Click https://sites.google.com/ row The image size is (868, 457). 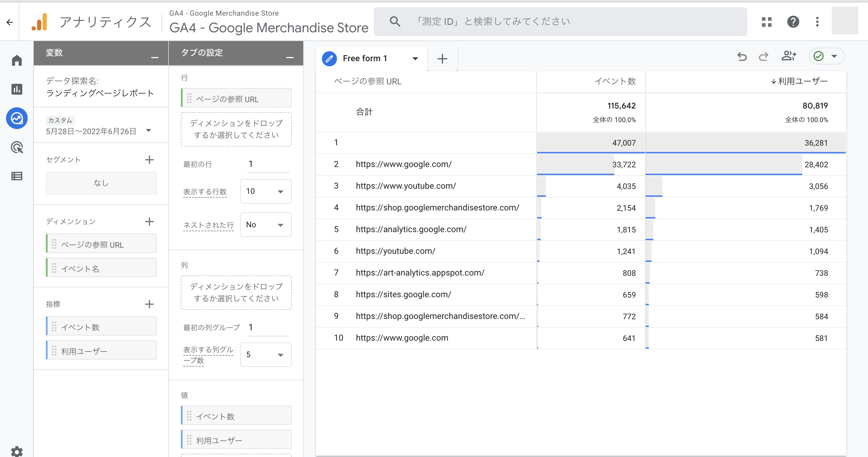pos(403,294)
